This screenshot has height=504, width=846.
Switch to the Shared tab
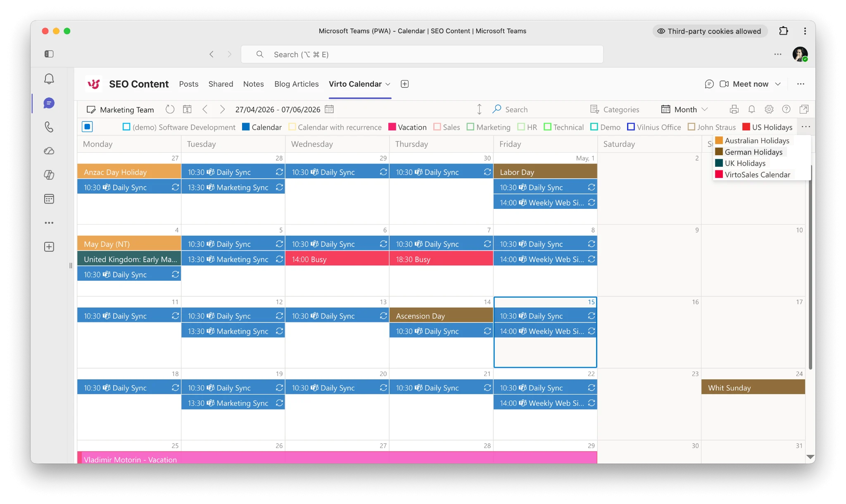(221, 84)
